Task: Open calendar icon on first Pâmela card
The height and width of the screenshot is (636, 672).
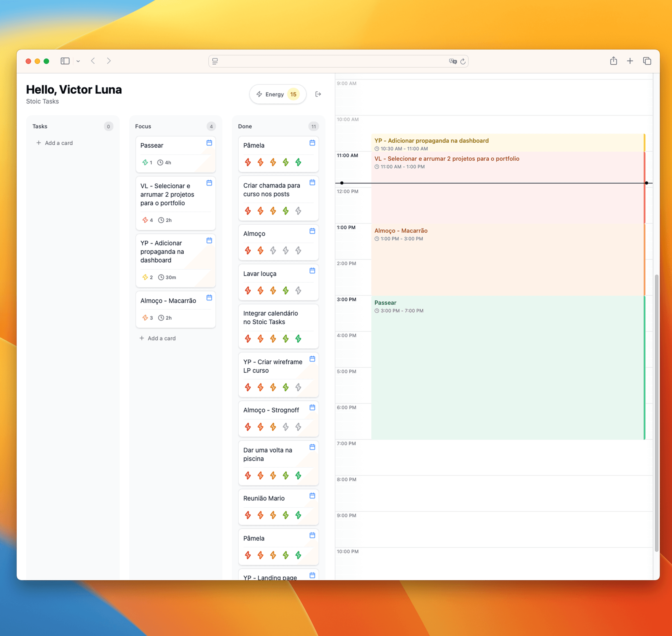Action: tap(312, 143)
